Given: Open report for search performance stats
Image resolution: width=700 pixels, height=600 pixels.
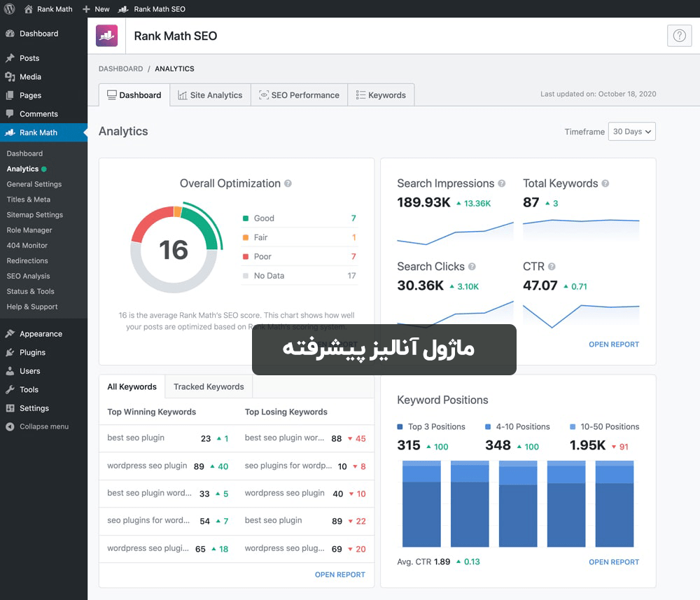Looking at the screenshot, I should (x=613, y=344).
